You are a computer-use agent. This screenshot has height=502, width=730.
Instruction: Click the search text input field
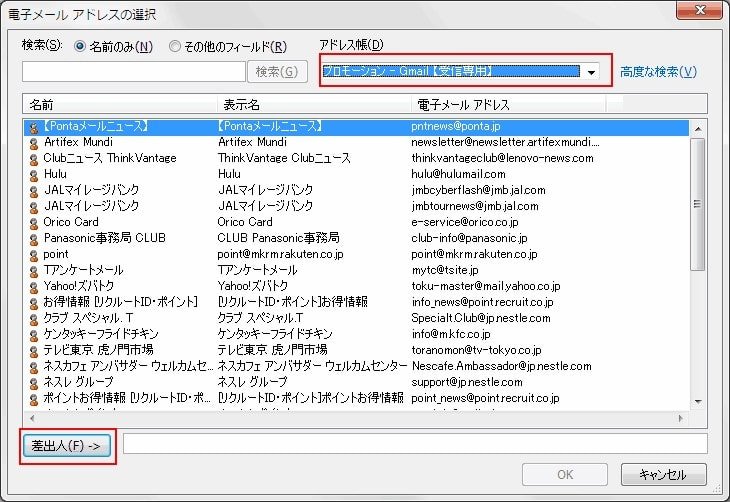click(134, 72)
